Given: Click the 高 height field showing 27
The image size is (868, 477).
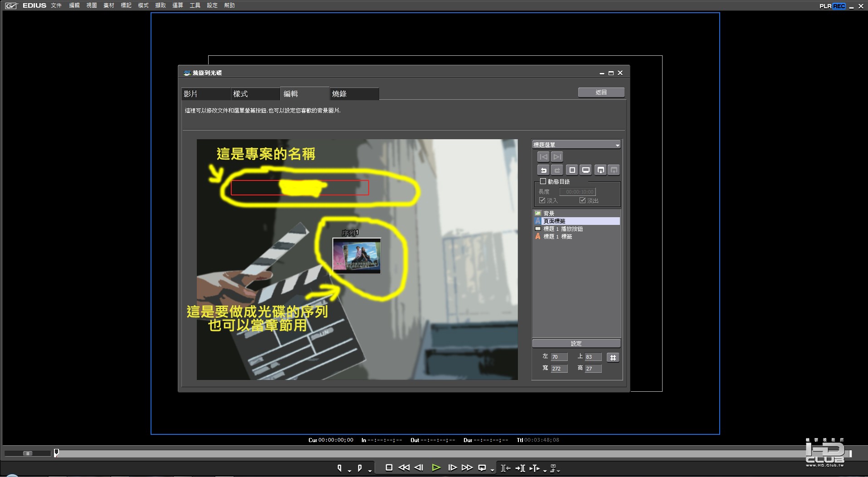Looking at the screenshot, I should (593, 369).
